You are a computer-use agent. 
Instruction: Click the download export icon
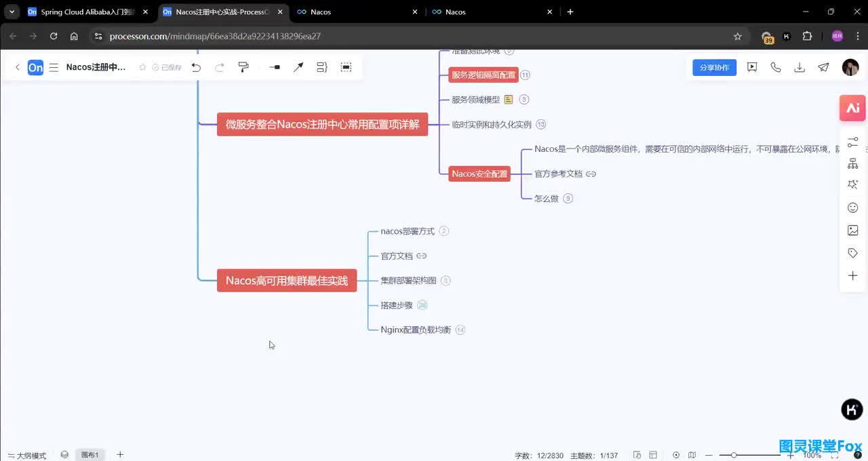click(800, 67)
